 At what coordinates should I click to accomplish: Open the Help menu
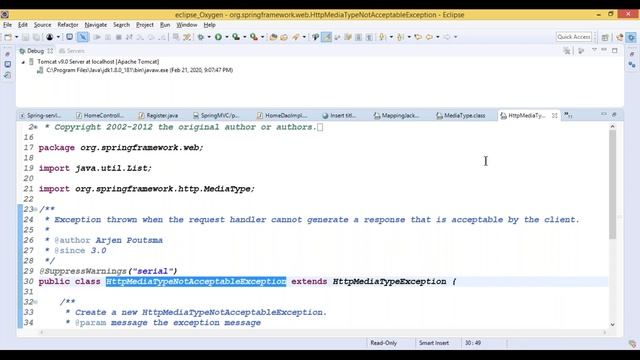[x=209, y=25]
